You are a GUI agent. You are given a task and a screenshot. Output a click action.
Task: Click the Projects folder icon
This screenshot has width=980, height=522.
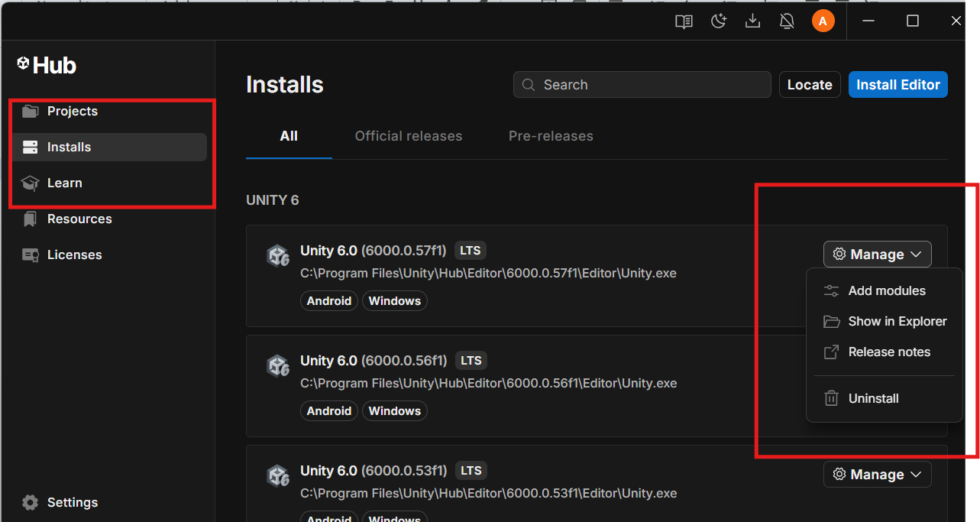coord(31,112)
